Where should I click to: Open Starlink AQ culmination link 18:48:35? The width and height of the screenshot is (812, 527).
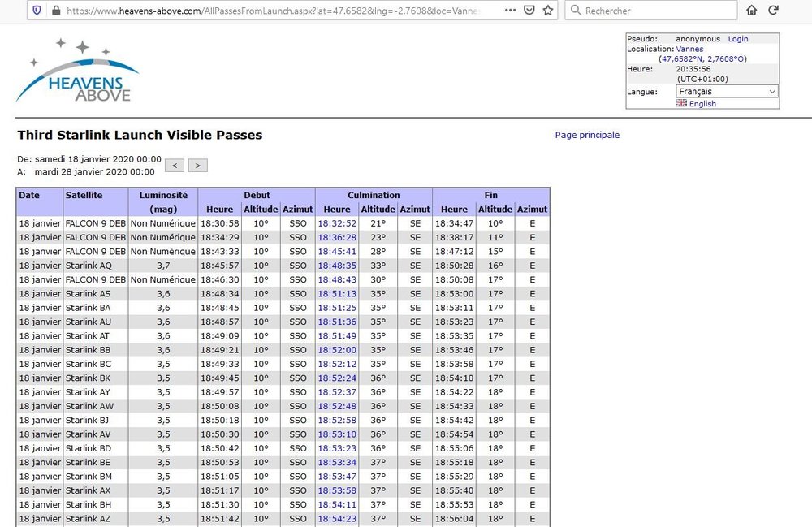coord(337,266)
